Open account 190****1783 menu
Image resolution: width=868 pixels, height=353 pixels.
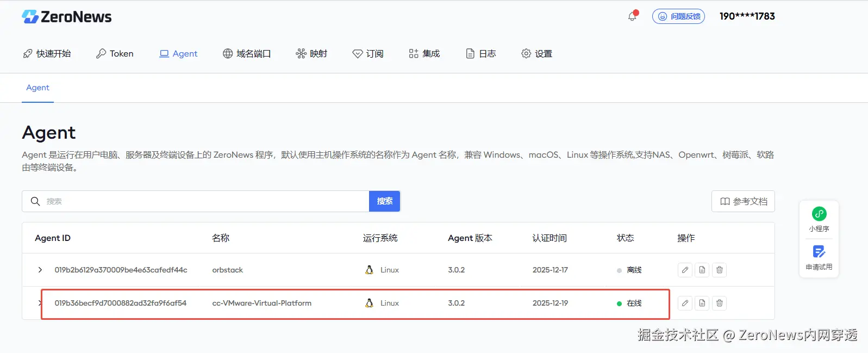(x=747, y=16)
